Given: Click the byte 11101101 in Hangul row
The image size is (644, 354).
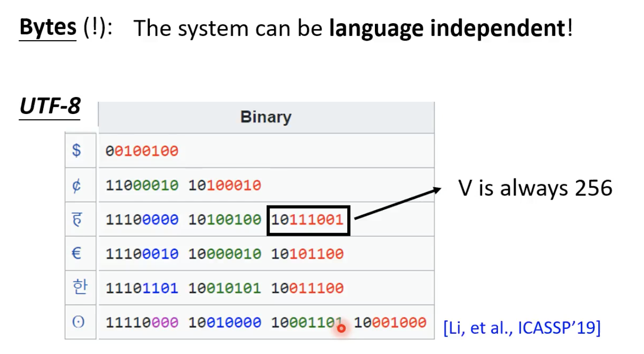Looking at the screenshot, I should point(142,288).
